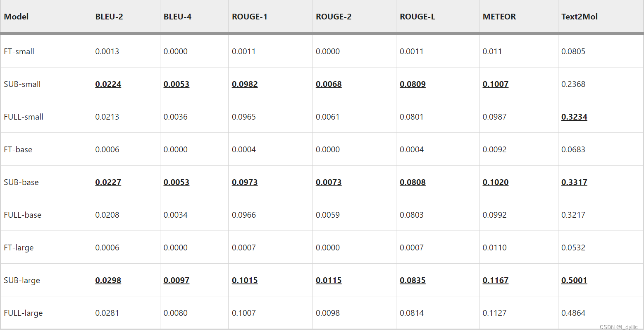Click the FULL-base row label
Screen dimensions: 644x334
click(x=23, y=215)
